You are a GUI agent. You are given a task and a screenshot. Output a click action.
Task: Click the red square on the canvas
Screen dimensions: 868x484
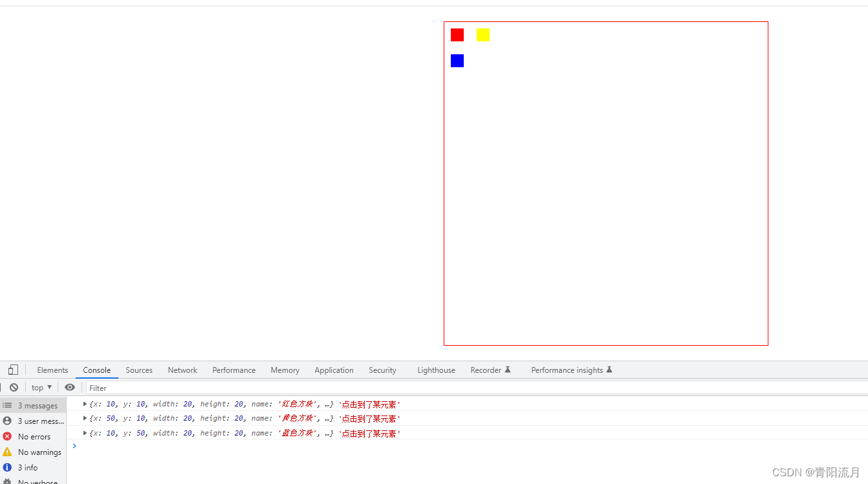(457, 34)
